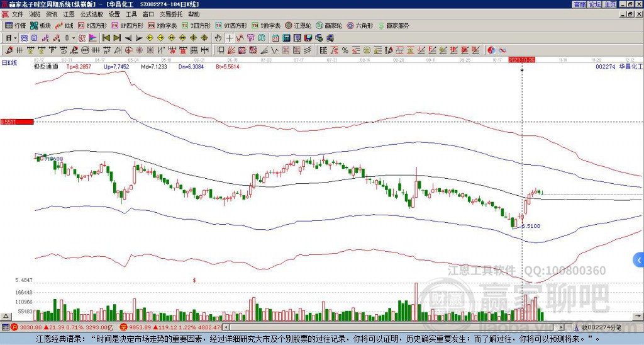Click the 主页 homepage button

point(610,4)
